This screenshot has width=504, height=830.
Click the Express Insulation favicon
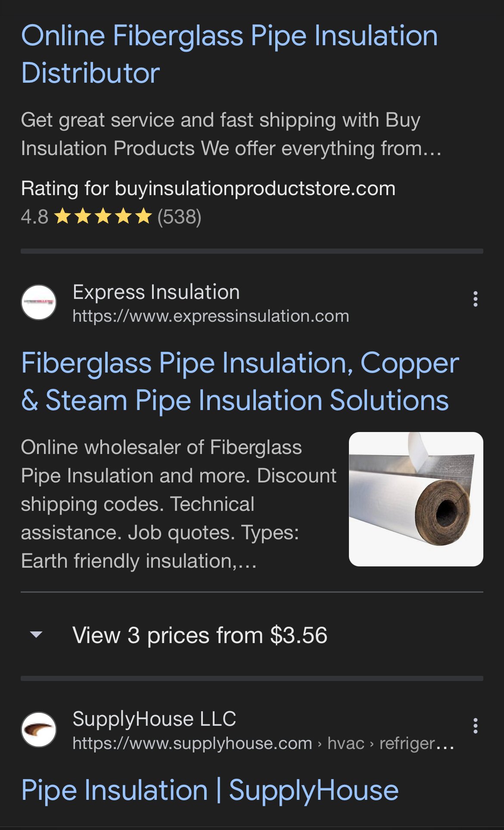tap(39, 302)
